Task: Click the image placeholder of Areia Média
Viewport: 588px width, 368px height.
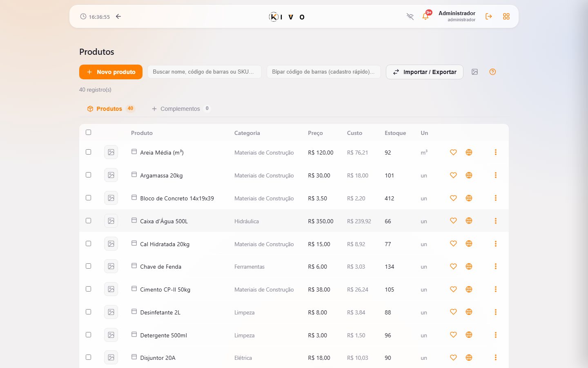Action: (x=111, y=152)
